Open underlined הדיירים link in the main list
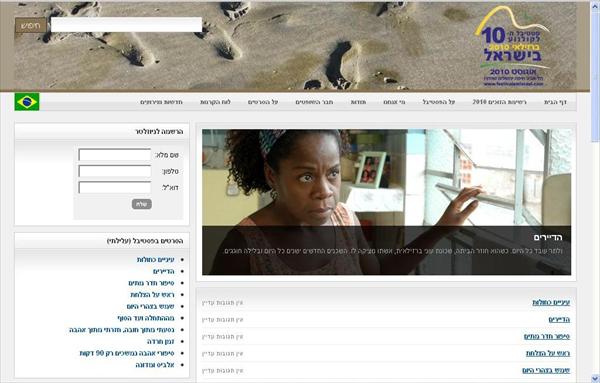The width and height of the screenshot is (600, 383). pyautogui.click(x=559, y=319)
